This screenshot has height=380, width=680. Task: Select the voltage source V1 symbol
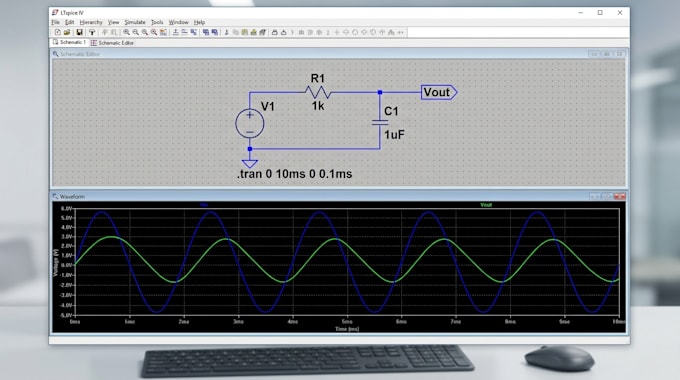250,124
